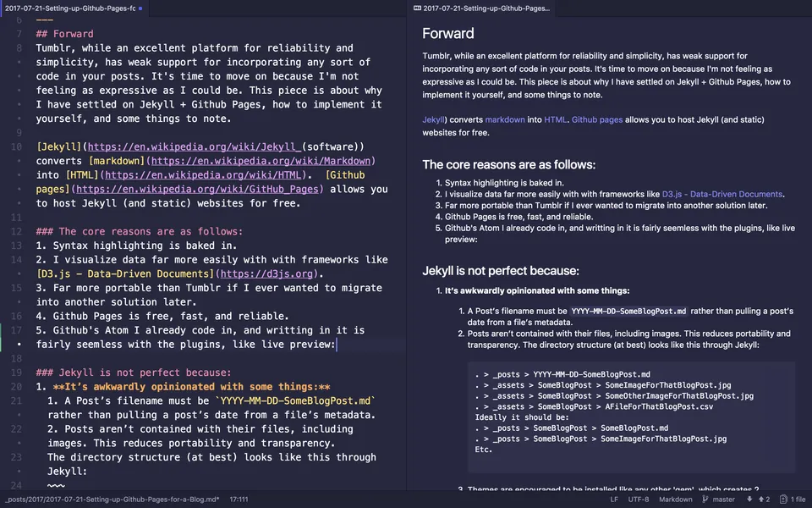812x508 pixels.
Task: Click 'Github Pages is free, fast, and reliable.' preview item
Action: click(518, 217)
